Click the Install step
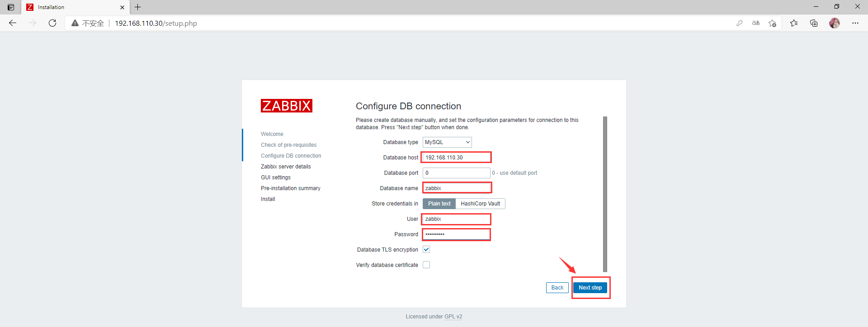The image size is (868, 327). [268, 199]
